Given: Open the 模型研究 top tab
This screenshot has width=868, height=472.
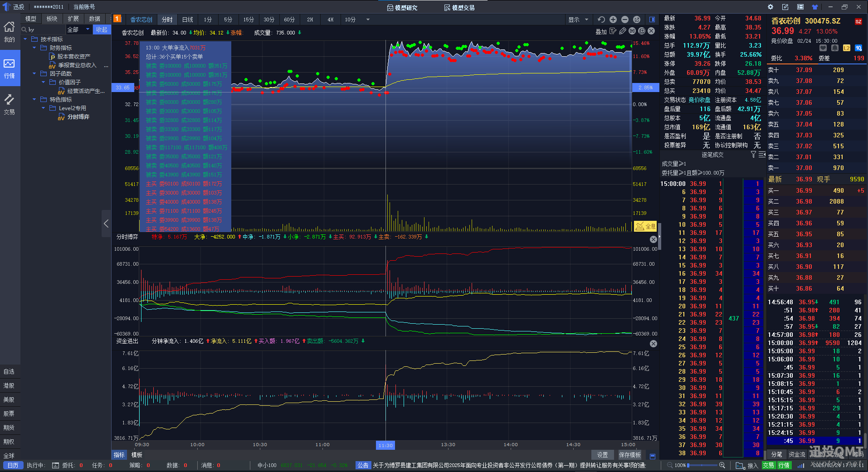Looking at the screenshot, I should tap(402, 8).
